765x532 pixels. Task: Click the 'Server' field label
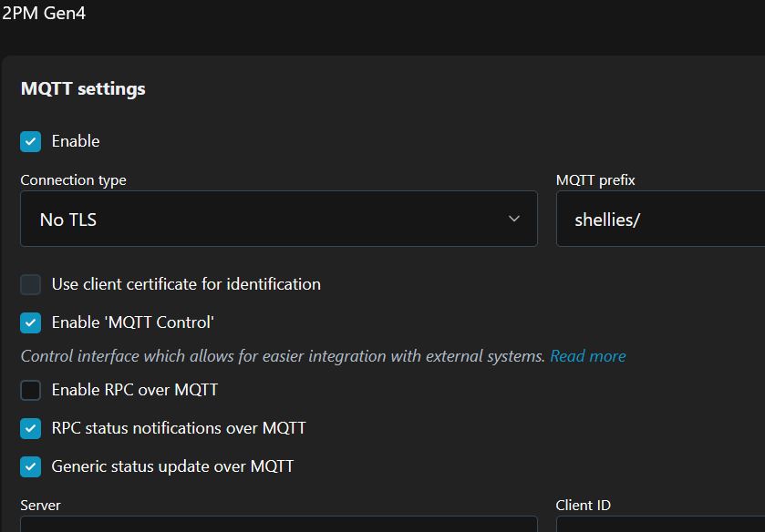point(41,505)
